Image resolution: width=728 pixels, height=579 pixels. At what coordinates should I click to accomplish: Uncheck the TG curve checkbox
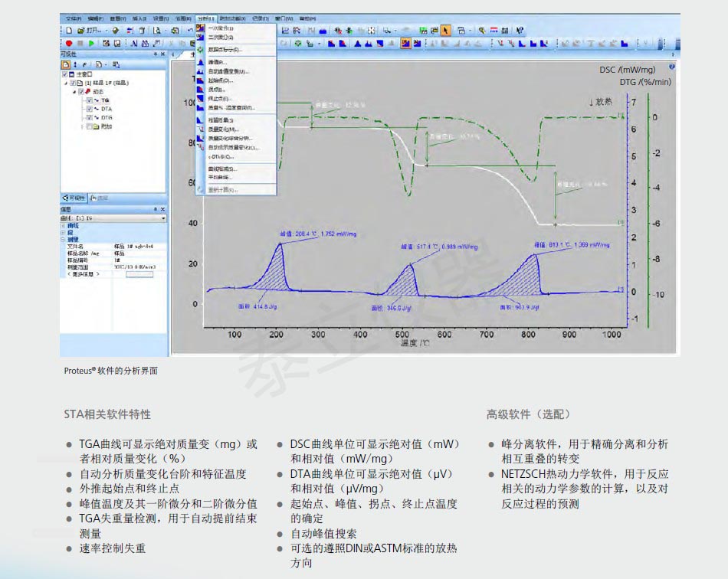point(90,100)
